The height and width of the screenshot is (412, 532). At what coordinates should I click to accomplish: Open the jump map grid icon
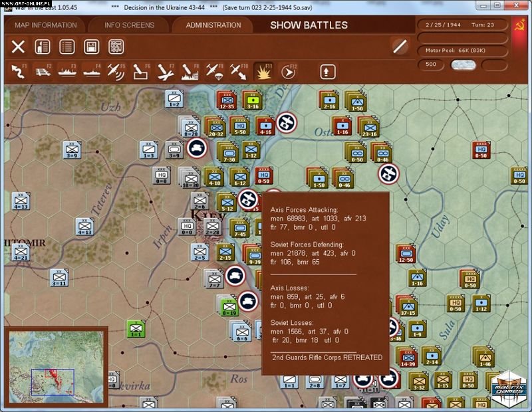coord(116,48)
